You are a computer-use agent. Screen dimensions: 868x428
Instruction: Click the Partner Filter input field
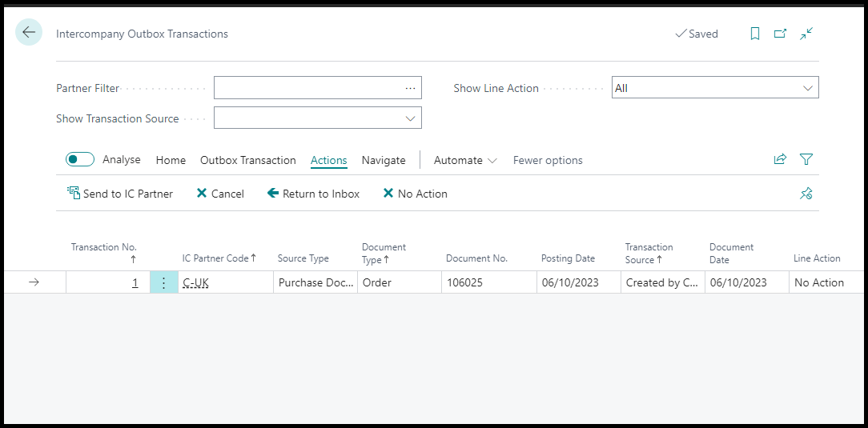[x=308, y=88]
